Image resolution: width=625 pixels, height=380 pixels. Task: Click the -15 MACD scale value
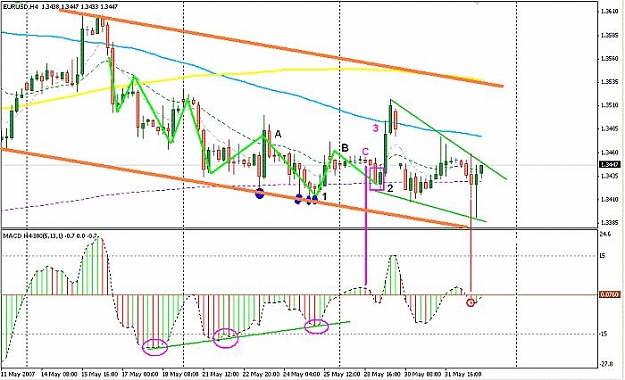[603, 334]
